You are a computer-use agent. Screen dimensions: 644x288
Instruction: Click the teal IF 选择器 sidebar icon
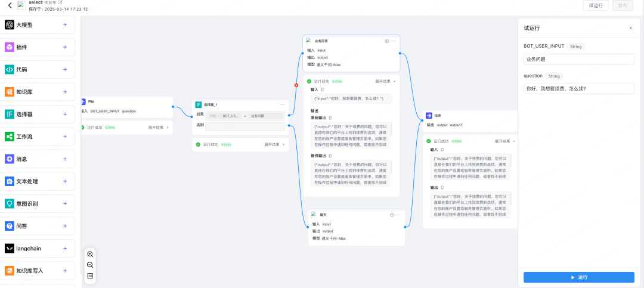[x=10, y=114]
